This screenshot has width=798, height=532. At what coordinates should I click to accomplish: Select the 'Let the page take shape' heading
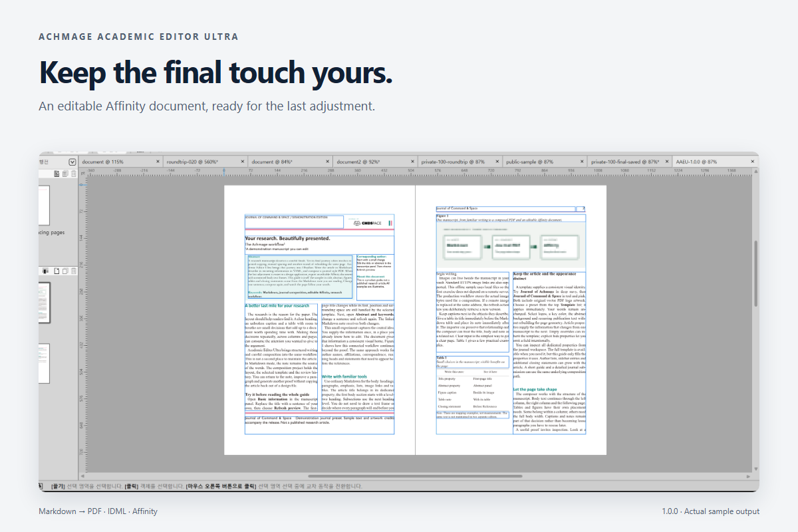535,389
